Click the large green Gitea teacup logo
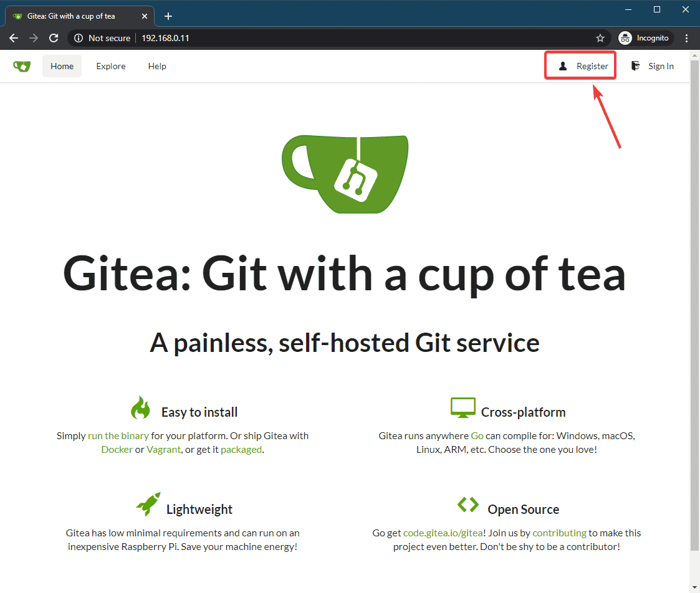This screenshot has width=700, height=593. [345, 174]
